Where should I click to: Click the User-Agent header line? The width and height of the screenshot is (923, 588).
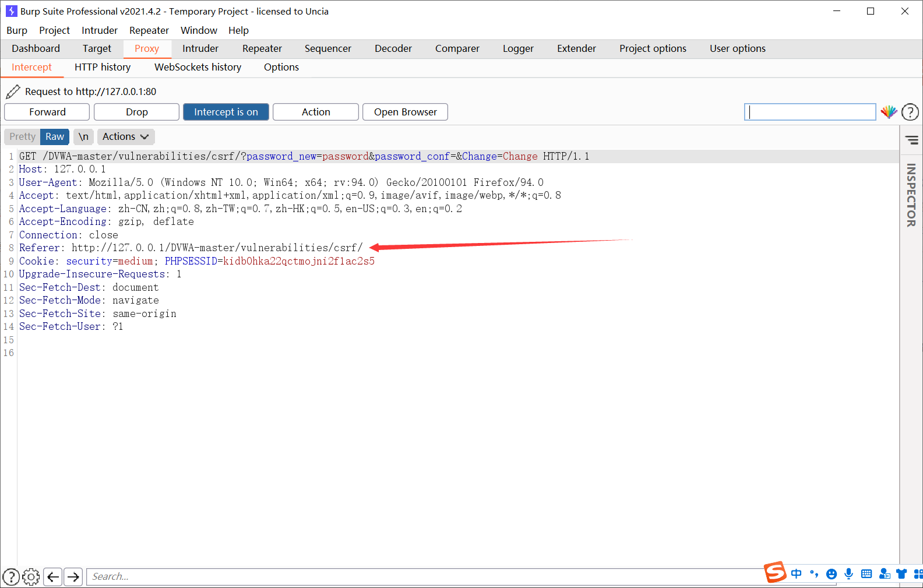281,182
